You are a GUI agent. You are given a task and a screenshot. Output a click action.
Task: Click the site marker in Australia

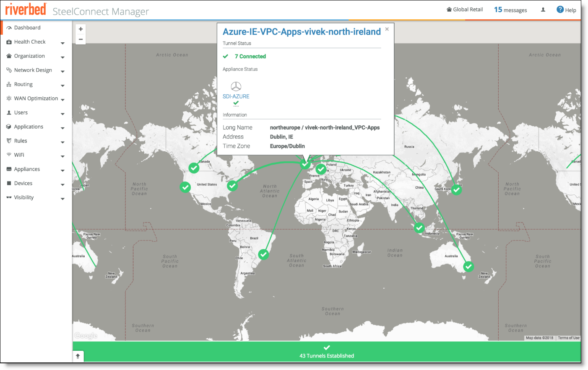pyautogui.click(x=468, y=267)
